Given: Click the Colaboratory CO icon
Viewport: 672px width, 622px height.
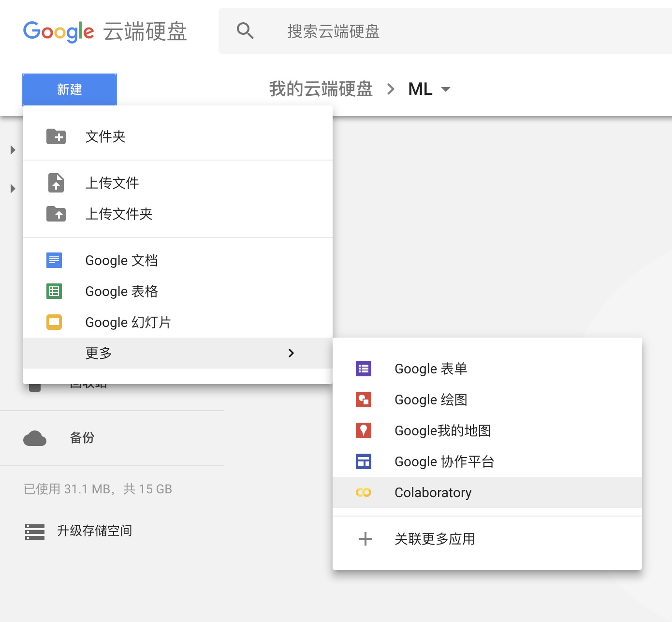Looking at the screenshot, I should [364, 492].
